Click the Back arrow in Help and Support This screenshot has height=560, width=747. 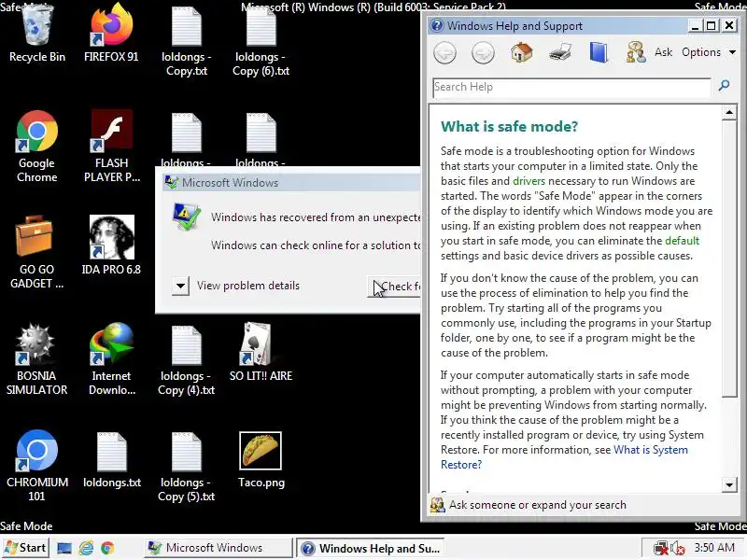[x=445, y=52]
